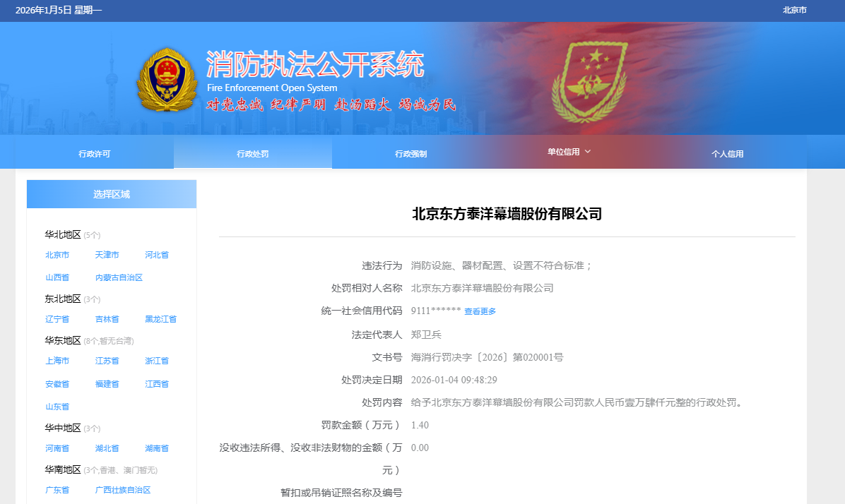
Task: Choose 河北省 from 华北地区
Action: click(157, 255)
